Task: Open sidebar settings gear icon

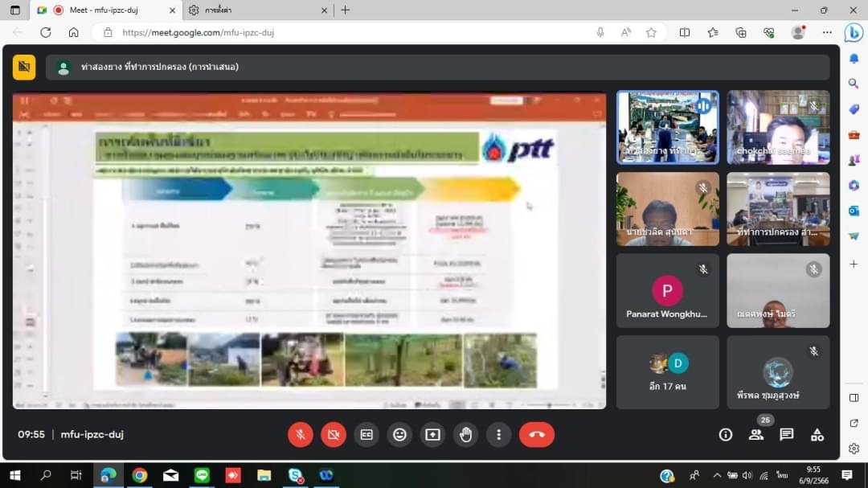Action: (854, 448)
